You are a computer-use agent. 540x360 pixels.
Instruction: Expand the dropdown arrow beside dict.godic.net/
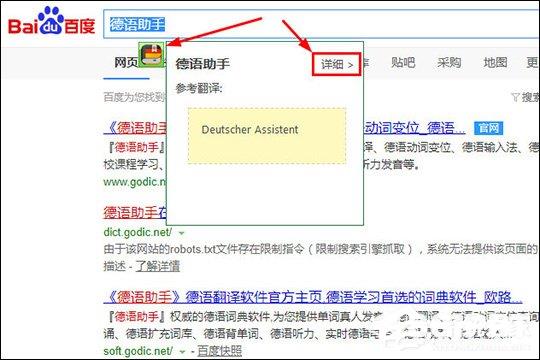[181, 233]
